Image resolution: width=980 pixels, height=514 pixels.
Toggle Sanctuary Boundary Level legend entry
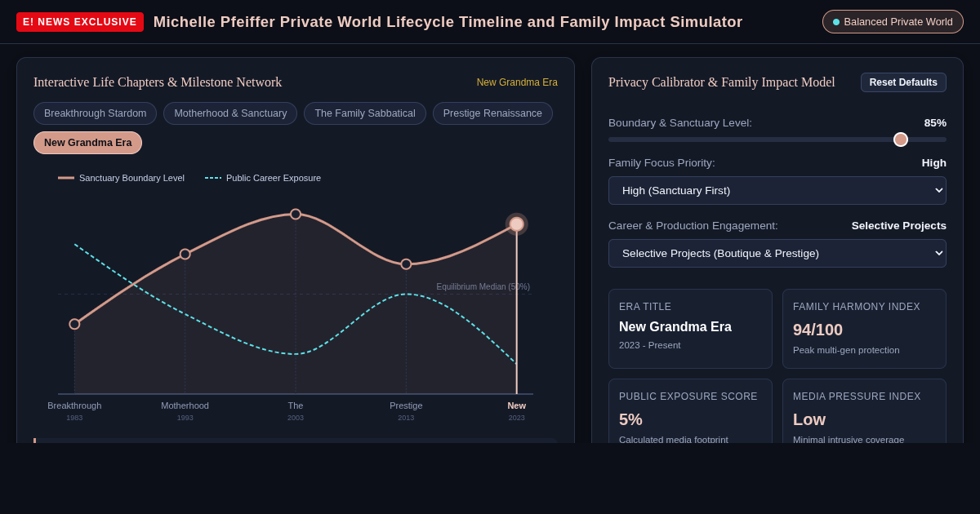click(121, 178)
